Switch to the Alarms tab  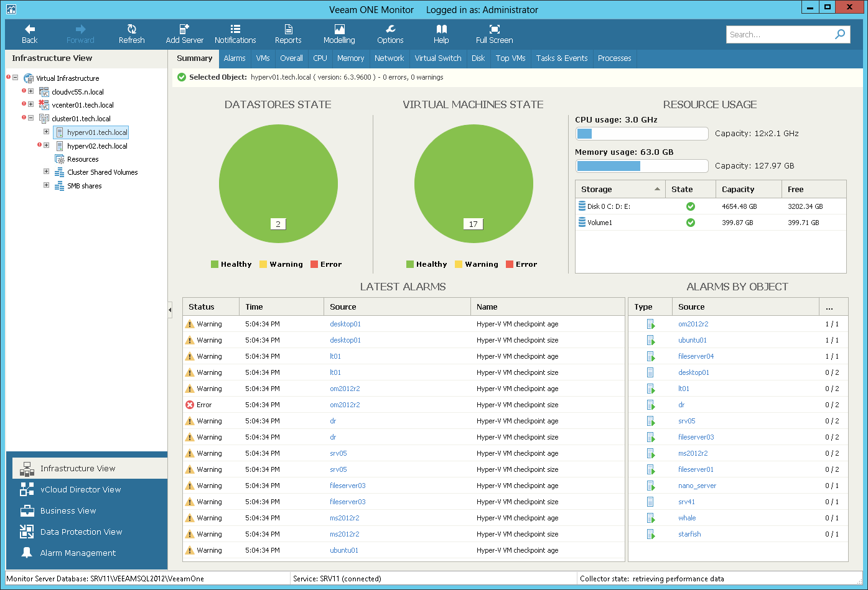tap(235, 58)
